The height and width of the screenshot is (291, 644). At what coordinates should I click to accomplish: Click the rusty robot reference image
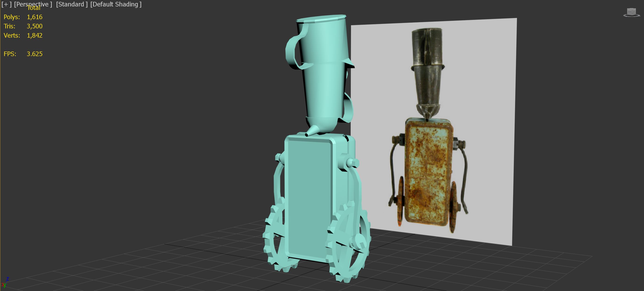[x=429, y=172]
